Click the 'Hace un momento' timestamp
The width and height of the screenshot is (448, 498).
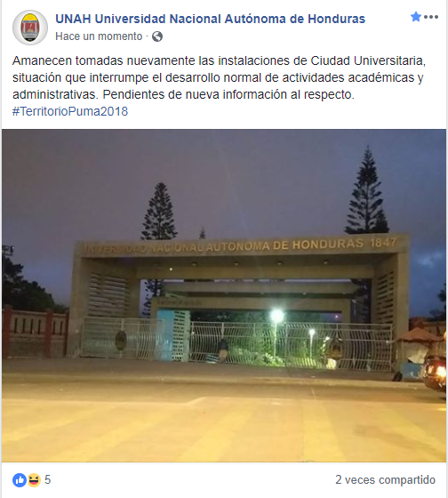point(99,36)
